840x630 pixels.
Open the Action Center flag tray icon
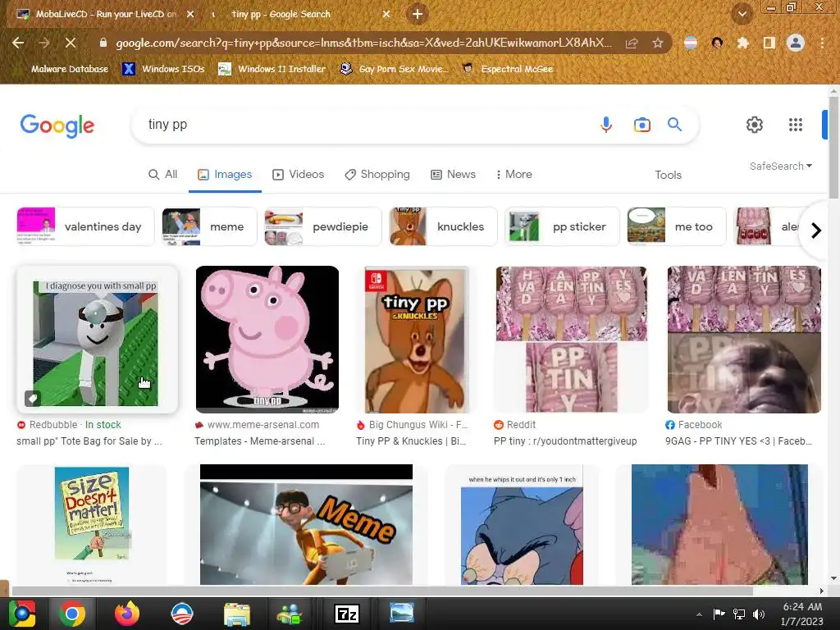[x=719, y=614]
